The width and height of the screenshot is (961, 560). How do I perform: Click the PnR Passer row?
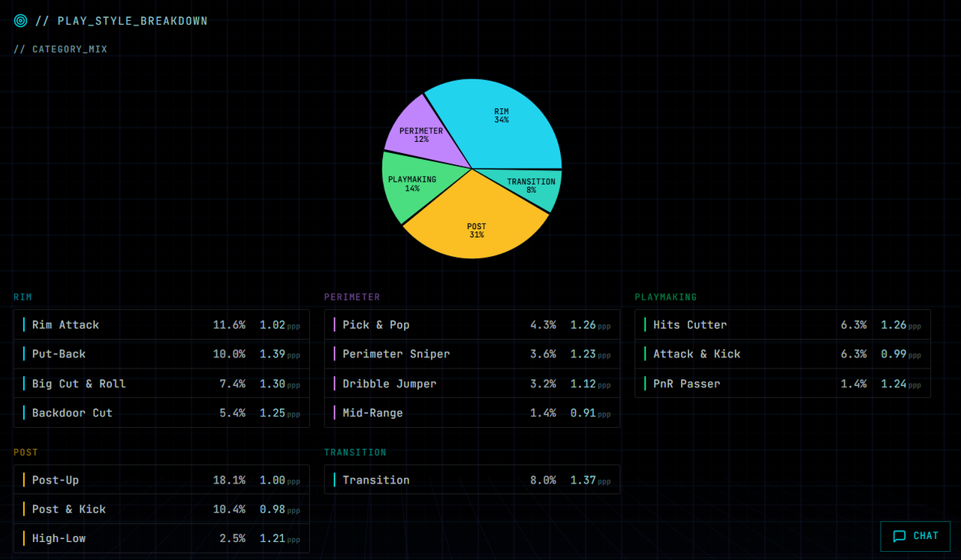coord(782,384)
